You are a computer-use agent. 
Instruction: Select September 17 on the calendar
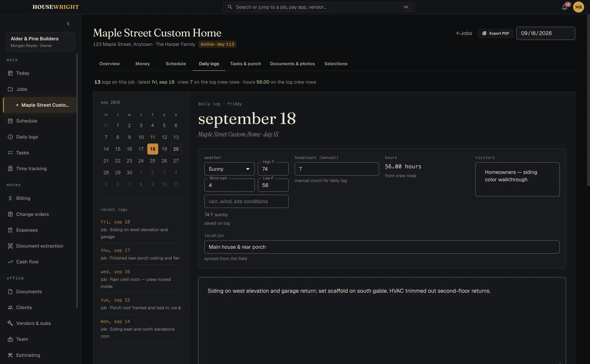pyautogui.click(x=141, y=149)
